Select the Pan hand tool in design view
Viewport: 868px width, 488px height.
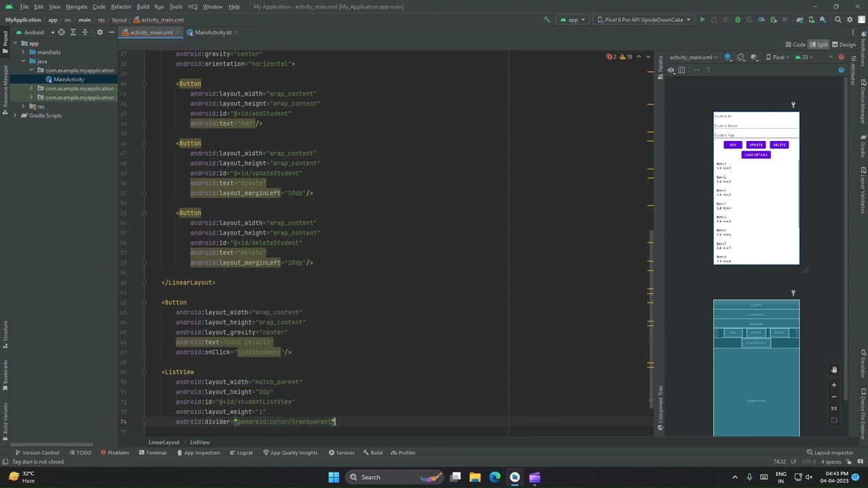pos(834,369)
